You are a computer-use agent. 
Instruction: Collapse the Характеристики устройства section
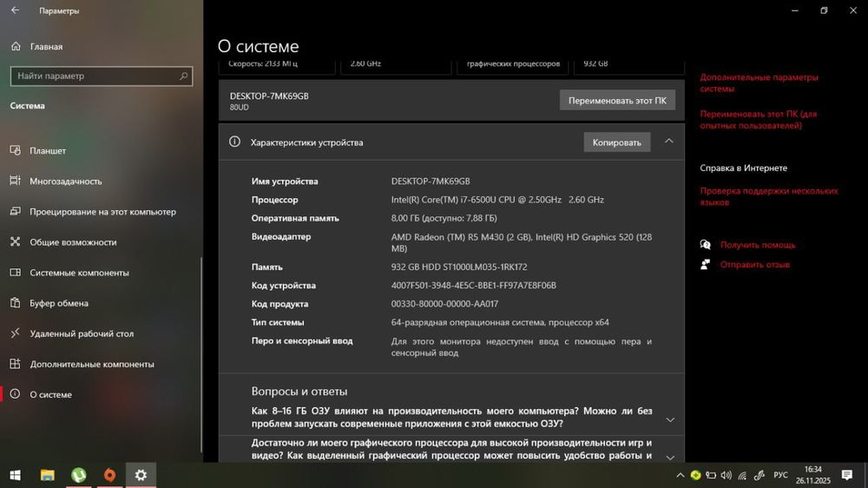(668, 142)
